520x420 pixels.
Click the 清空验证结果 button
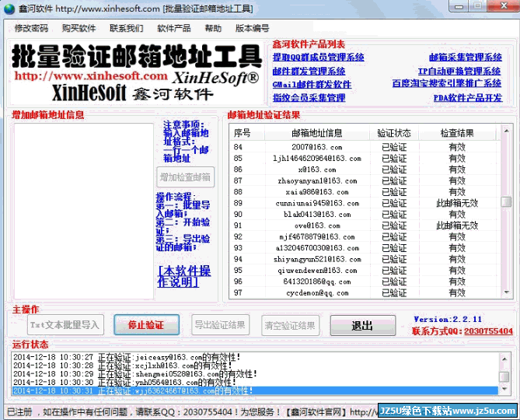click(290, 325)
